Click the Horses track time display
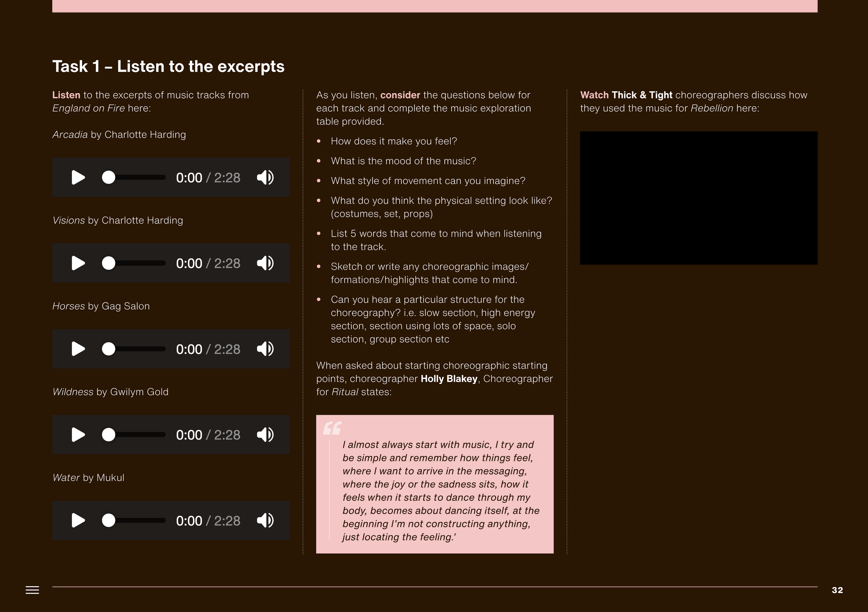868x612 pixels. click(208, 349)
